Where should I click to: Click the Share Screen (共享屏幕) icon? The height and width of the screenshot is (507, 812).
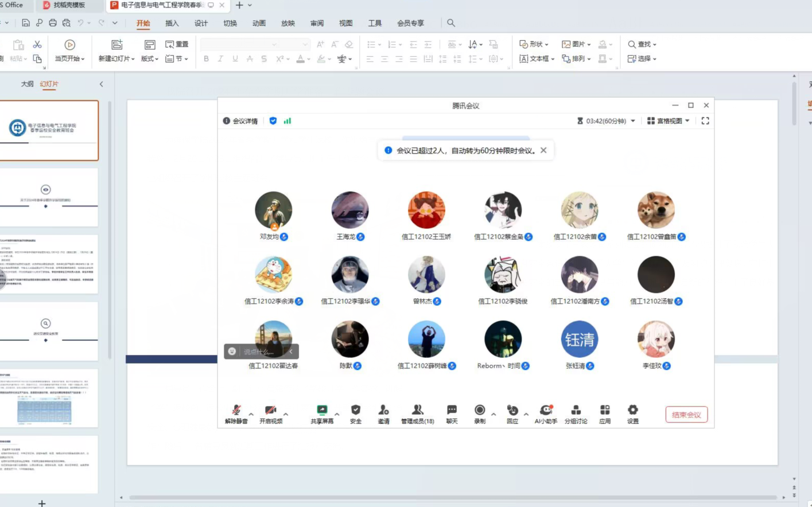point(322,411)
